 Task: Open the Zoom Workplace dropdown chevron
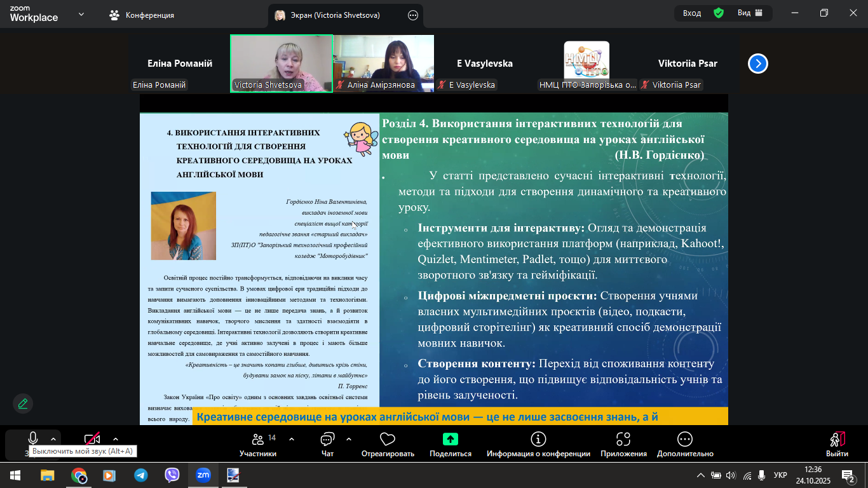[x=81, y=15]
